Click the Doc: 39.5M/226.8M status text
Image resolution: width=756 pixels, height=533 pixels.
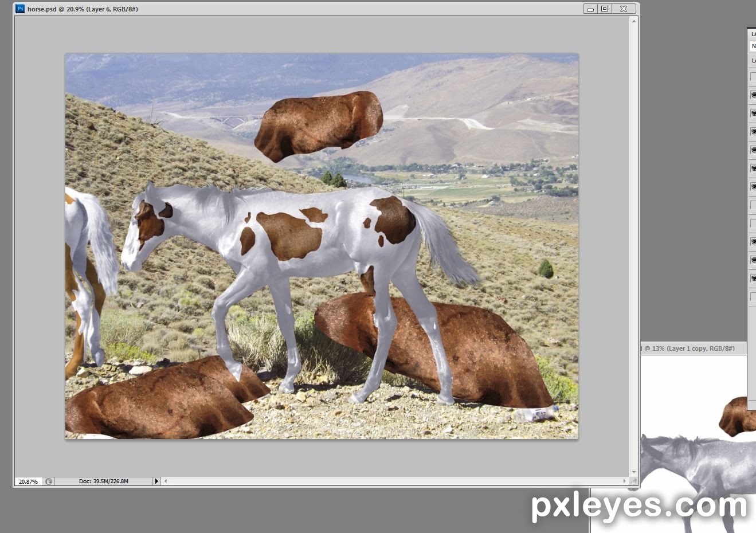click(104, 481)
